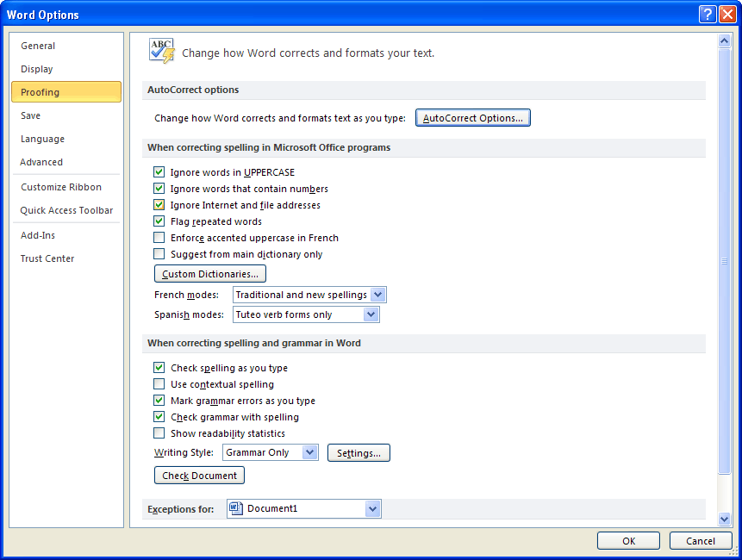Image resolution: width=742 pixels, height=560 pixels.
Task: Open grammar Settings button
Action: tap(359, 452)
